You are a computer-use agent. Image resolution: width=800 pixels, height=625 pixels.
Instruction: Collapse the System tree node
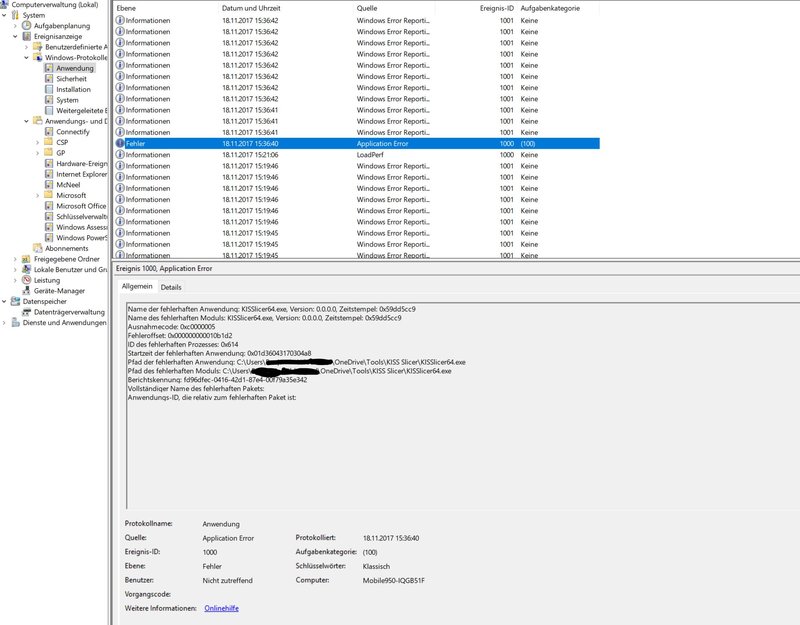tap(5, 15)
